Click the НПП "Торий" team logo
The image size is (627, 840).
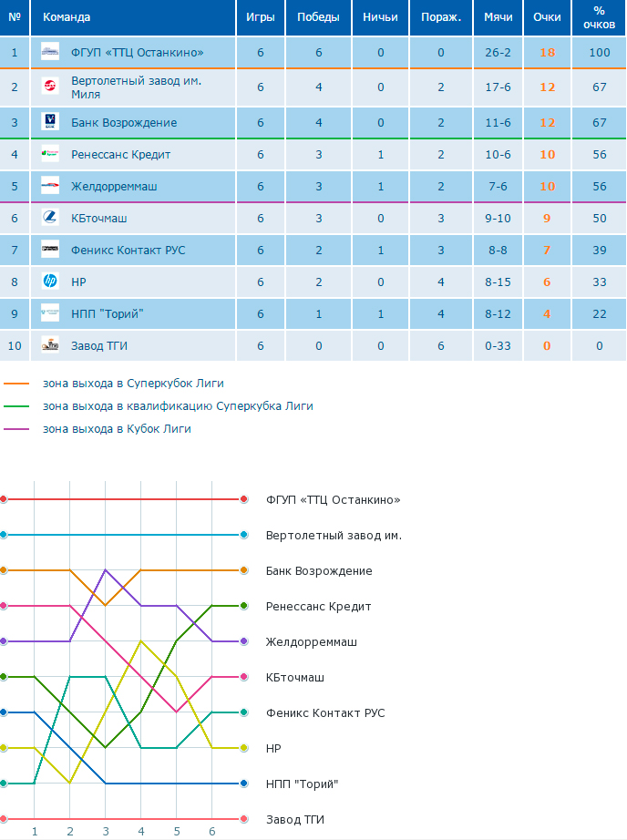50,312
